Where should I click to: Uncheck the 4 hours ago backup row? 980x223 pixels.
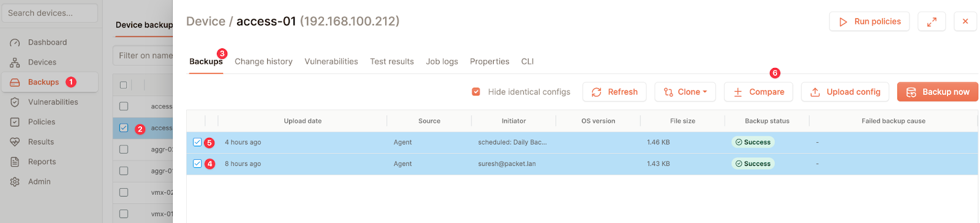(x=197, y=142)
